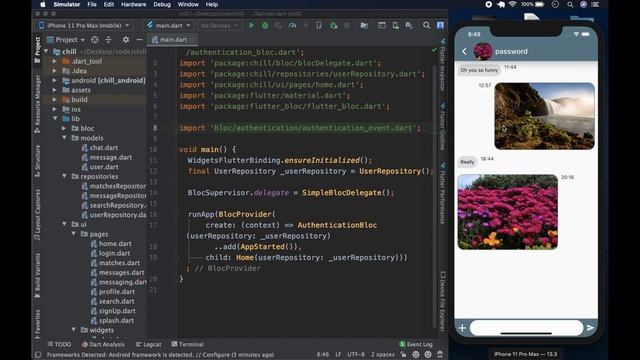Open Project panel settings gear
This screenshot has width=640, height=360.
pyautogui.click(x=126, y=40)
